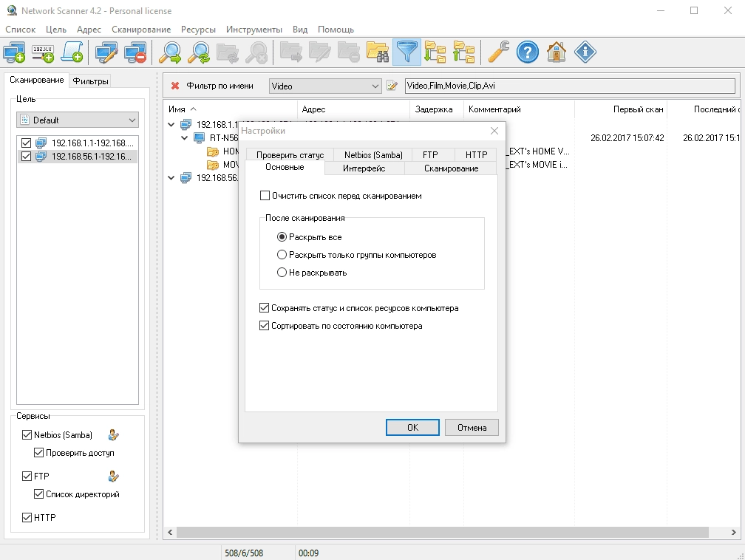Image resolution: width=745 pixels, height=560 pixels.
Task: Collapse the 192.168.1.1 tree group
Action: (x=171, y=124)
